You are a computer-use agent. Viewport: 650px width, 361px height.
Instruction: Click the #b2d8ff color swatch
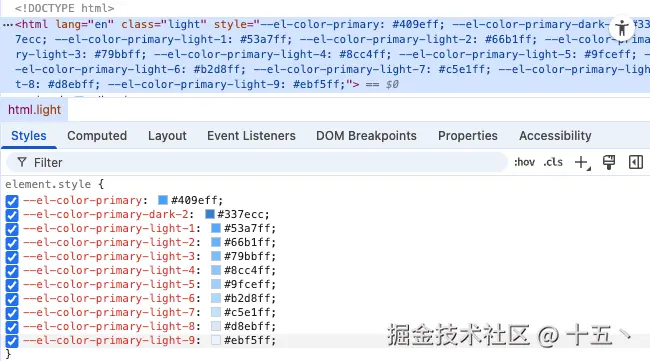(x=216, y=298)
